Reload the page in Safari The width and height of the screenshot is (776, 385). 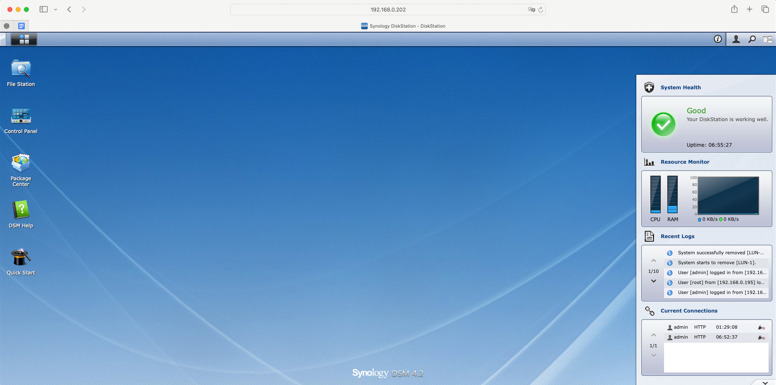[540, 9]
